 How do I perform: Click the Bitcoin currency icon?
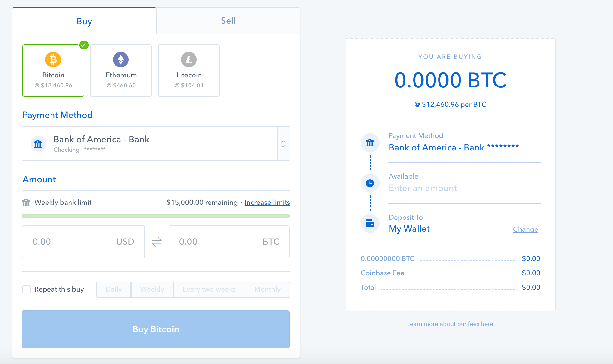pyautogui.click(x=52, y=60)
